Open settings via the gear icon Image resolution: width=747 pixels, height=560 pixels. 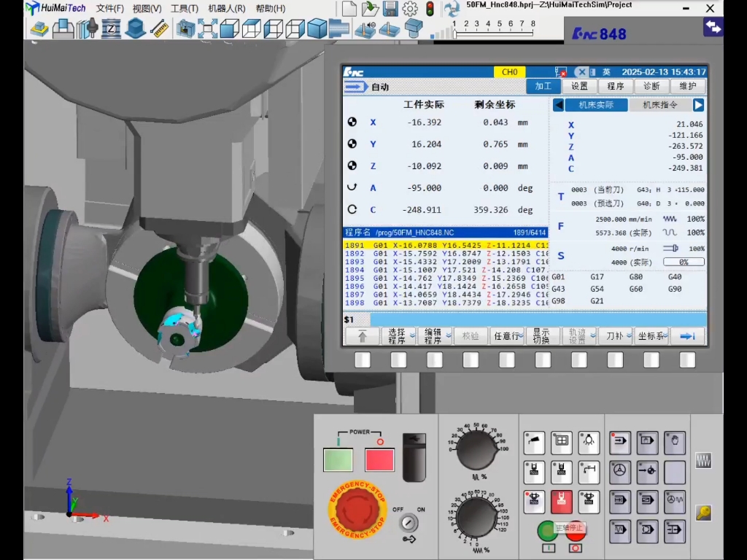click(x=410, y=9)
